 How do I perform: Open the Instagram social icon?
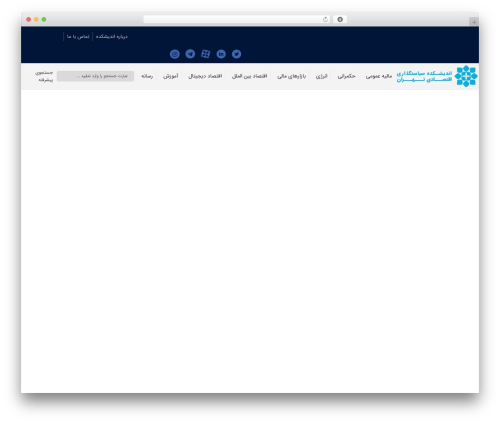(175, 54)
